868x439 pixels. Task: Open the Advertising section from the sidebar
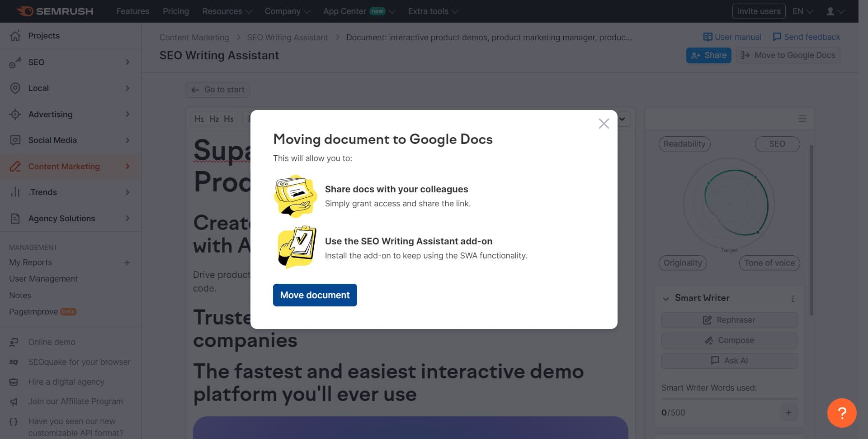(x=50, y=114)
